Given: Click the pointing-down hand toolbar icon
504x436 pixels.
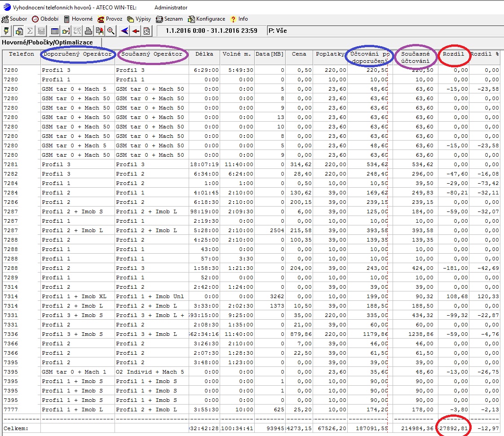Looking at the screenshot, I should tap(6, 31).
